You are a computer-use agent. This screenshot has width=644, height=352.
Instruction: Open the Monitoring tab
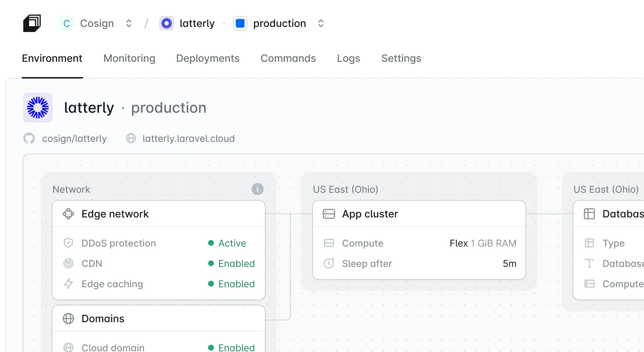129,58
